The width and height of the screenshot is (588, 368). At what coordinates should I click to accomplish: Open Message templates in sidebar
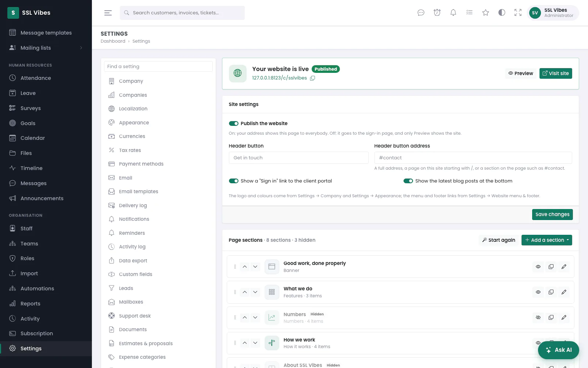pos(46,33)
